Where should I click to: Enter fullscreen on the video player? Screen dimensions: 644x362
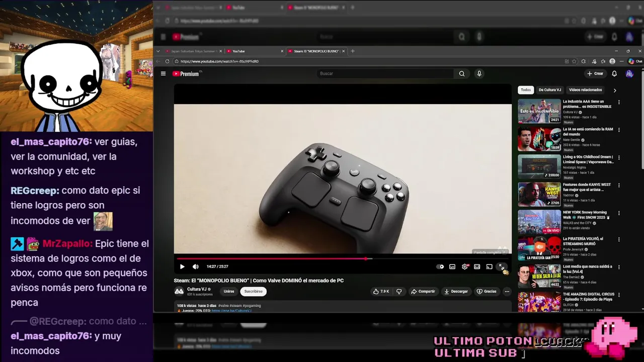pos(501,266)
